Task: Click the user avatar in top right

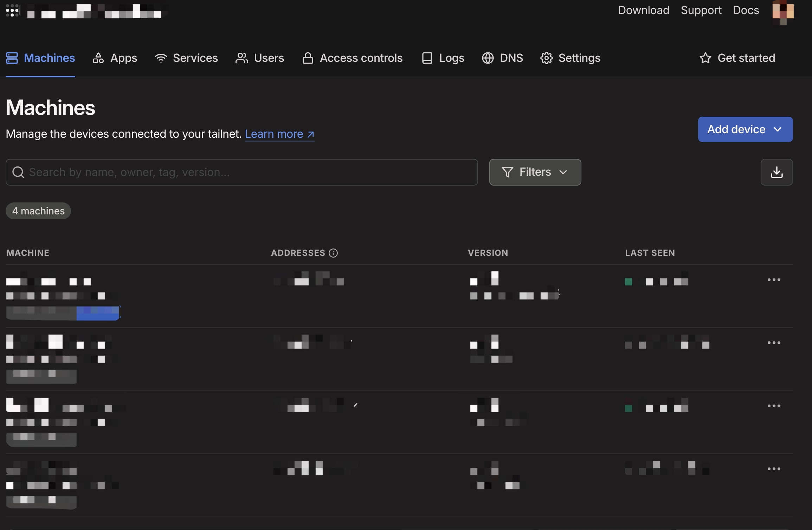Action: (783, 12)
